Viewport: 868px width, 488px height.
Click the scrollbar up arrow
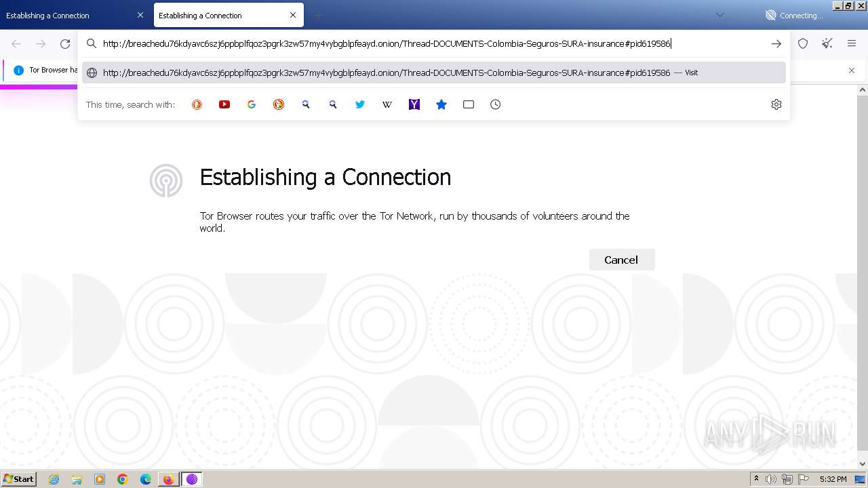[863, 89]
